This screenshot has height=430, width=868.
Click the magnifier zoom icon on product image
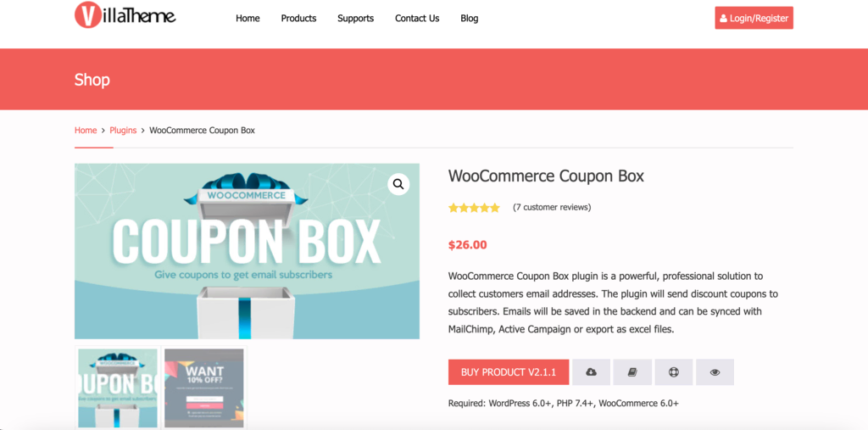[398, 184]
